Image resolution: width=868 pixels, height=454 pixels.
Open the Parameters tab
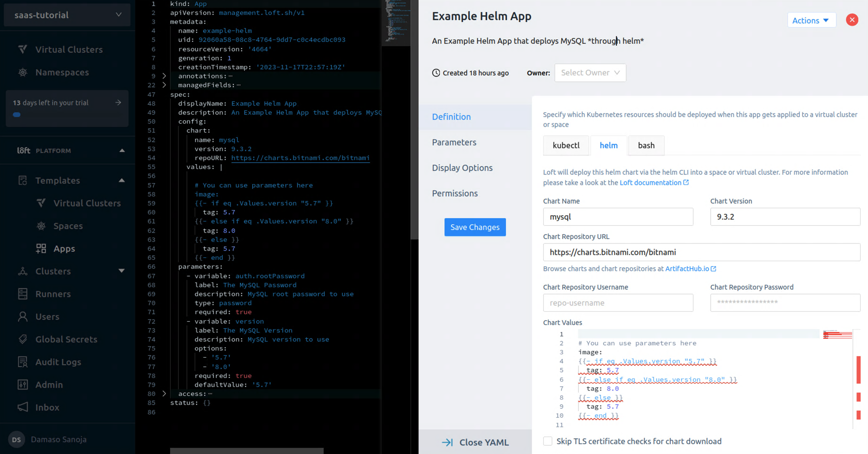pos(454,142)
